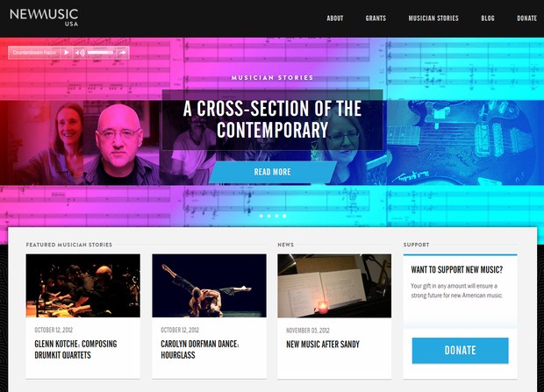Click the blue Donate button
The image size is (544, 392).
pyautogui.click(x=460, y=351)
